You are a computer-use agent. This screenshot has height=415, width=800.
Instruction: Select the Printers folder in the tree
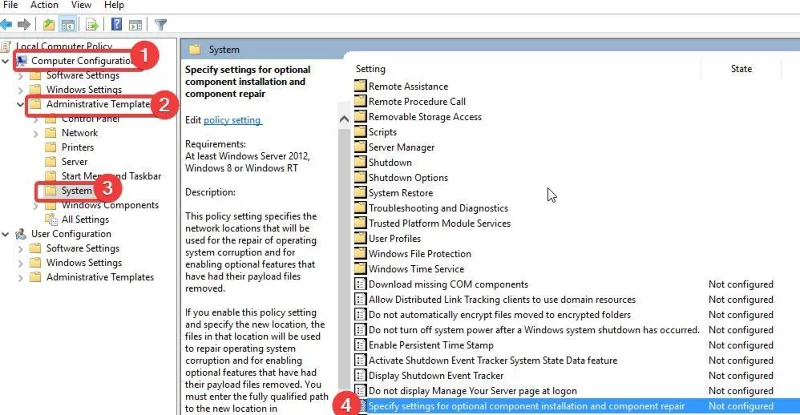78,147
